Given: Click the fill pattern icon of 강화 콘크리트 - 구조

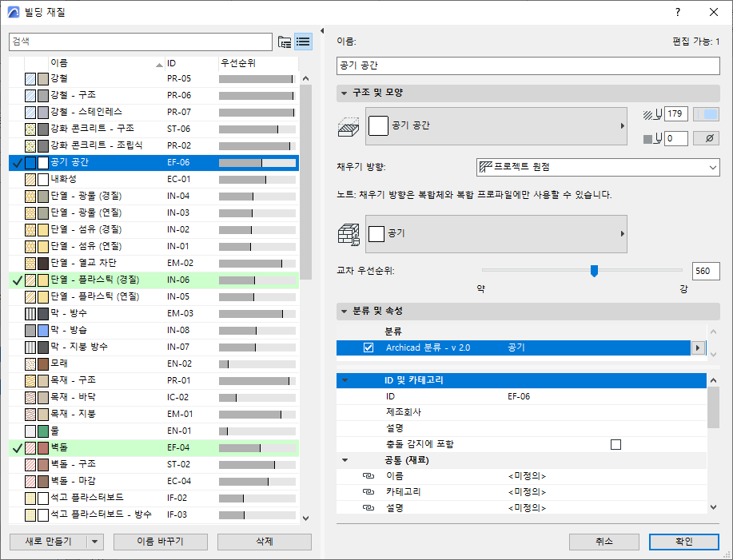Looking at the screenshot, I should click(x=30, y=129).
